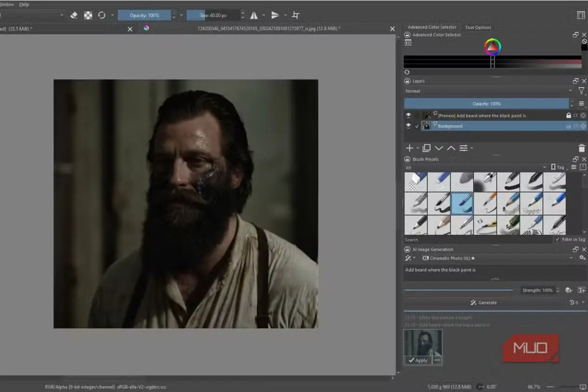Click the Generate button
Image resolution: width=588 pixels, height=392 pixels.
(x=483, y=302)
